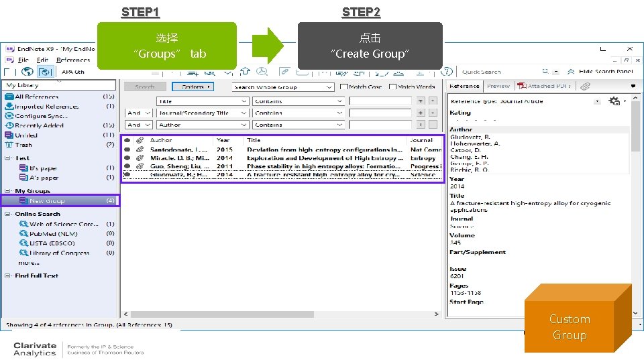Click attachment paperclip on Guo, Sheng row
This screenshot has height=362, width=644.
tap(140, 166)
